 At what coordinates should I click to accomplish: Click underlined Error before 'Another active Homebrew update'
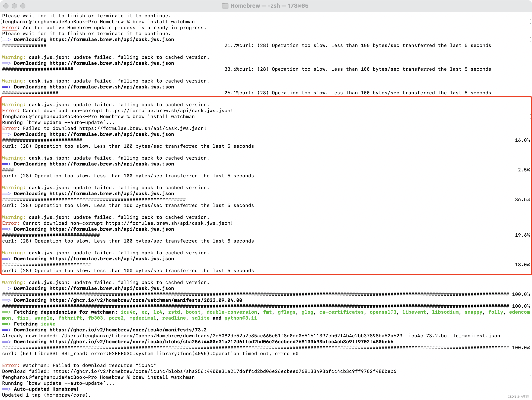(x=9, y=28)
